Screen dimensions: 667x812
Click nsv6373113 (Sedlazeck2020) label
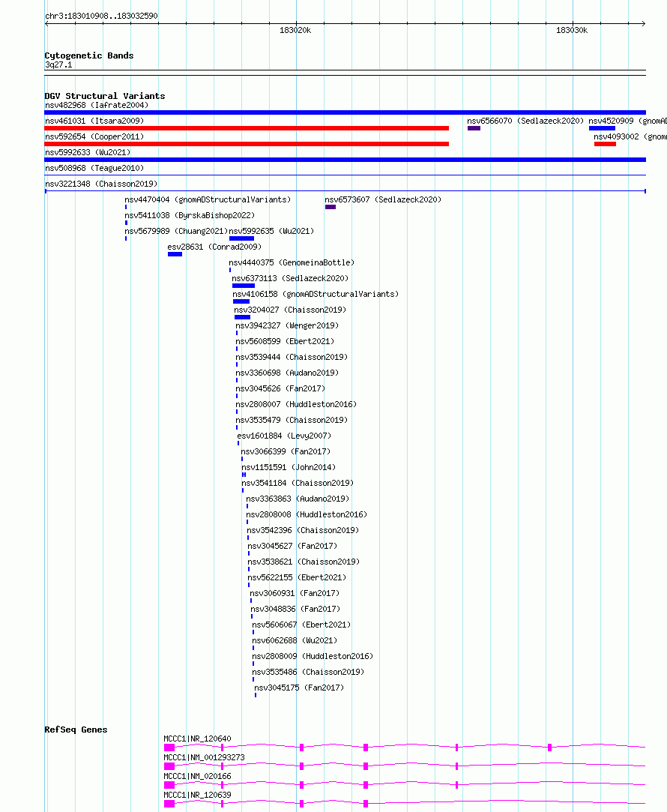click(x=290, y=278)
